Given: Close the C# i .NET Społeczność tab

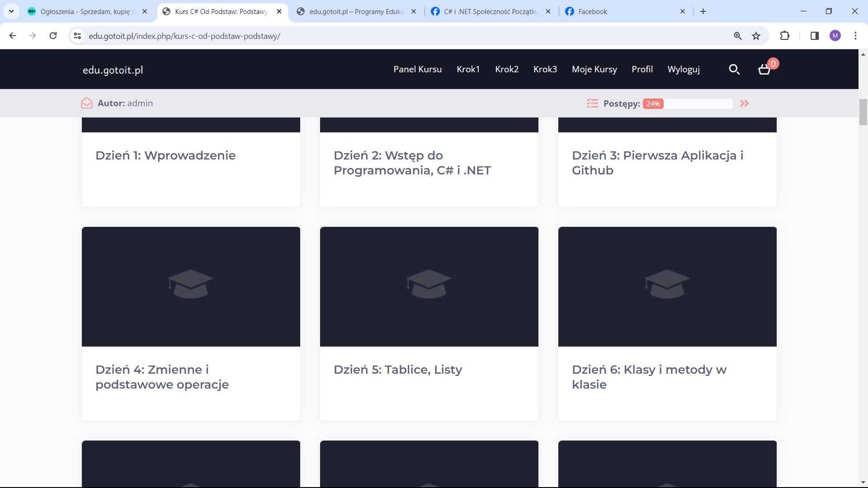Looking at the screenshot, I should point(548,11).
